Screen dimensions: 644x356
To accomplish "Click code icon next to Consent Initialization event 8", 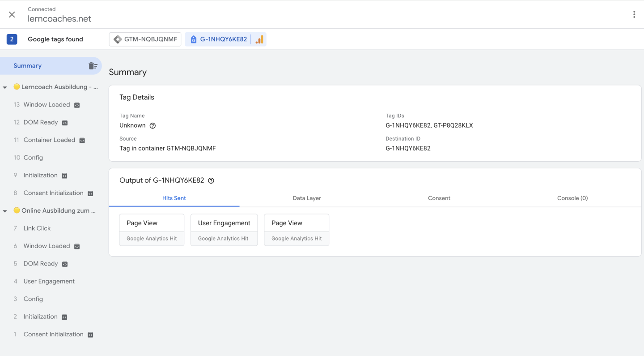I will (90, 193).
